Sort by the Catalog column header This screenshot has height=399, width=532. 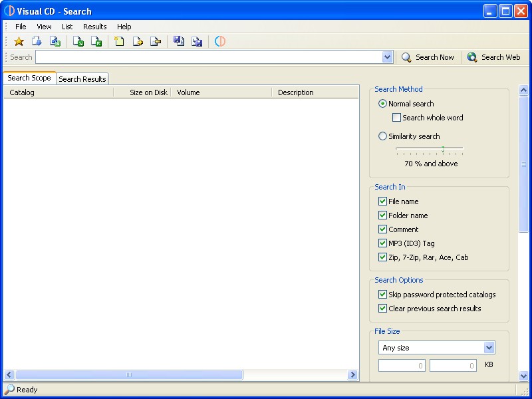coord(59,92)
